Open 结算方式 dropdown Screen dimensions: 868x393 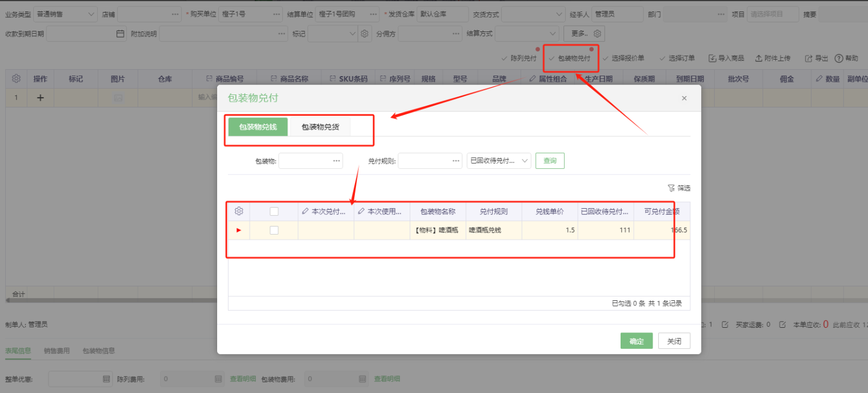pos(526,34)
